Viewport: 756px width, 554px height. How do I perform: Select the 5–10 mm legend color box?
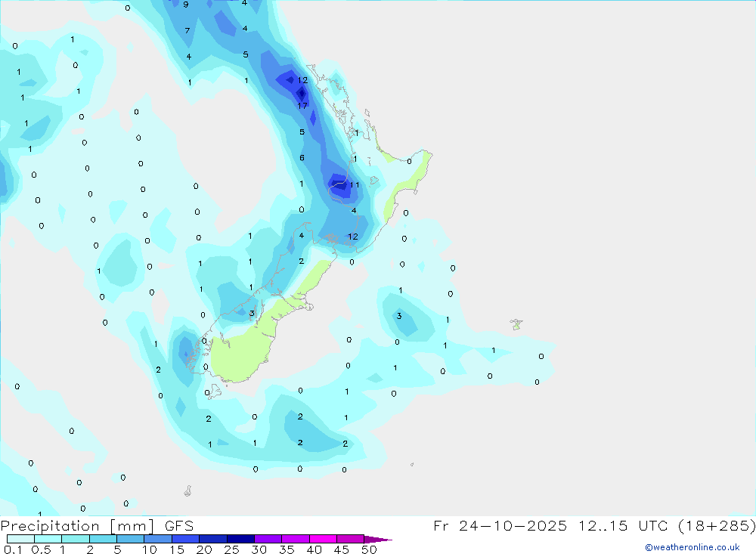[x=131, y=539]
